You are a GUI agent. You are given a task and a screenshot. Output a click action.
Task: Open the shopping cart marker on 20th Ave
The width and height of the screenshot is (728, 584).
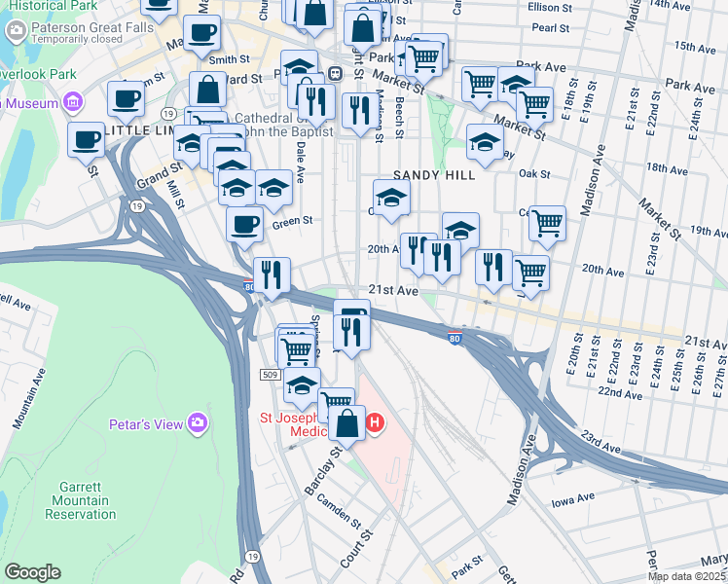coord(531,274)
